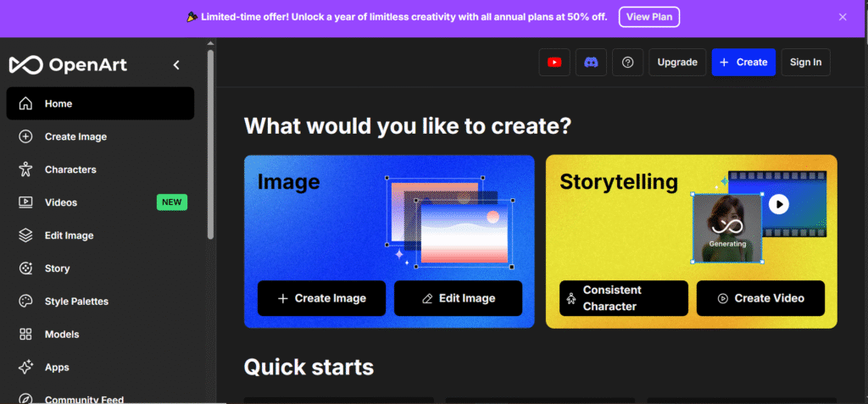Viewport: 868px width, 404px height.
Task: Open the Videos section
Action: click(x=100, y=202)
